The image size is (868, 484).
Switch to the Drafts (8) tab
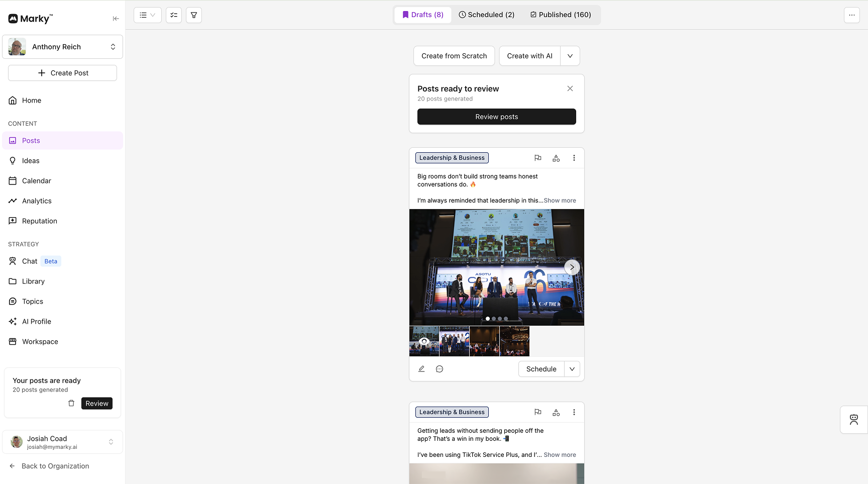[423, 15]
